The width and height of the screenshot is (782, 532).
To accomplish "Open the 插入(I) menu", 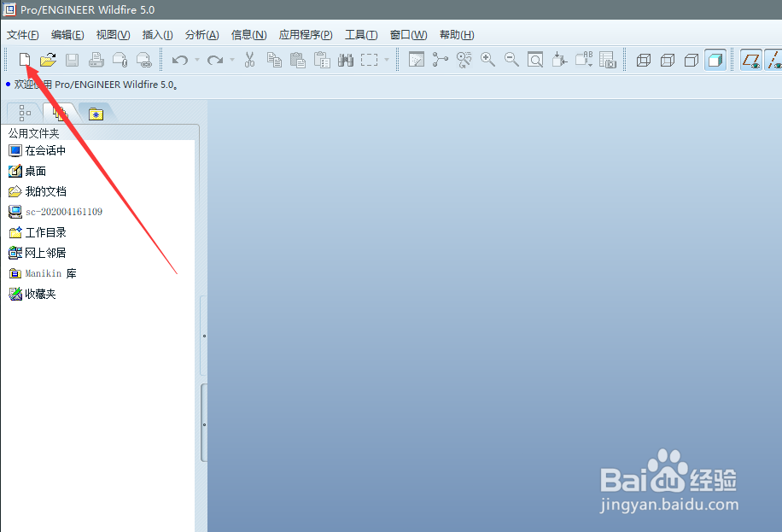I will coord(158,34).
